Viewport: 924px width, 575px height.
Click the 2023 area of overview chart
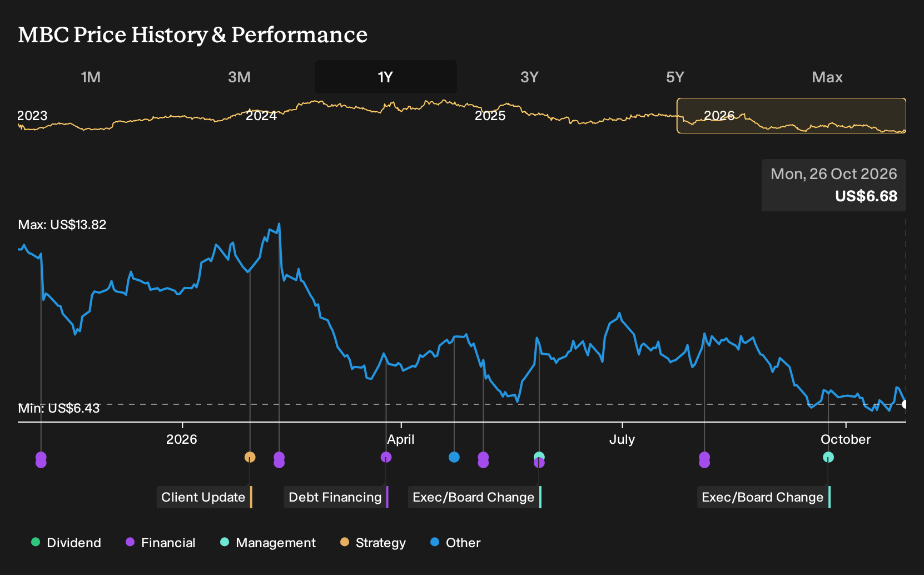click(32, 116)
